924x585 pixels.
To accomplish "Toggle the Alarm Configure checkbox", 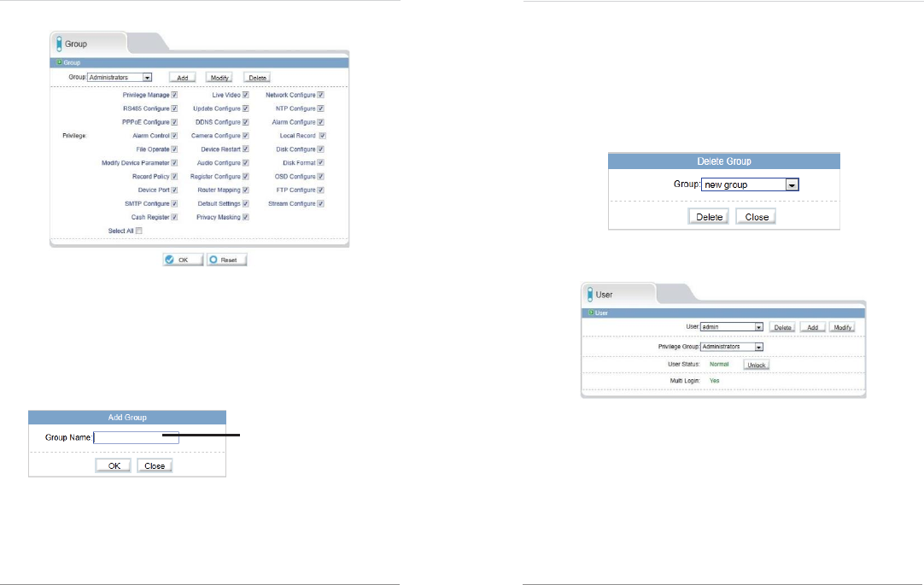I will (x=320, y=122).
